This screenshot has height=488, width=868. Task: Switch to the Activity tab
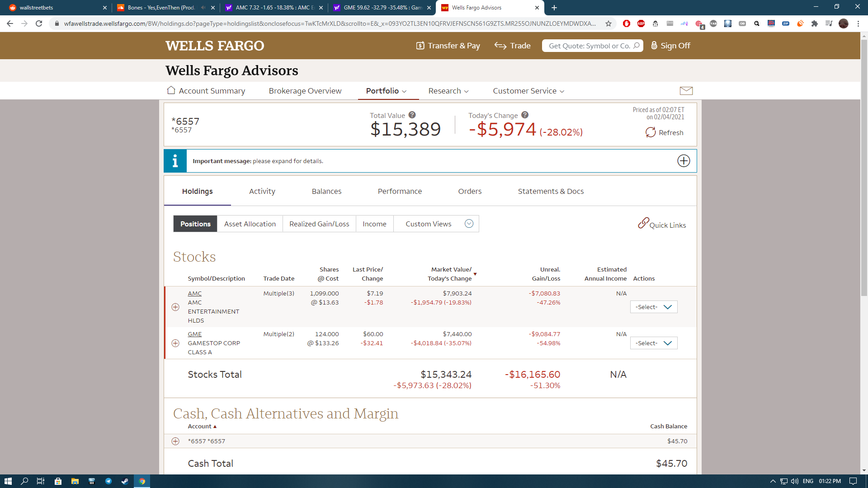[262, 192]
